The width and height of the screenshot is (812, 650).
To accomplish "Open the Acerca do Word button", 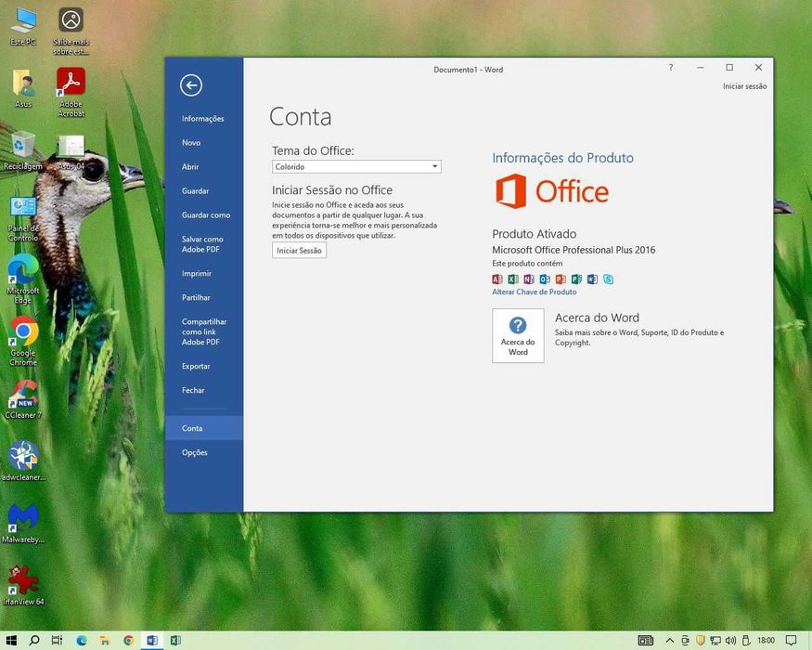I will (x=518, y=335).
